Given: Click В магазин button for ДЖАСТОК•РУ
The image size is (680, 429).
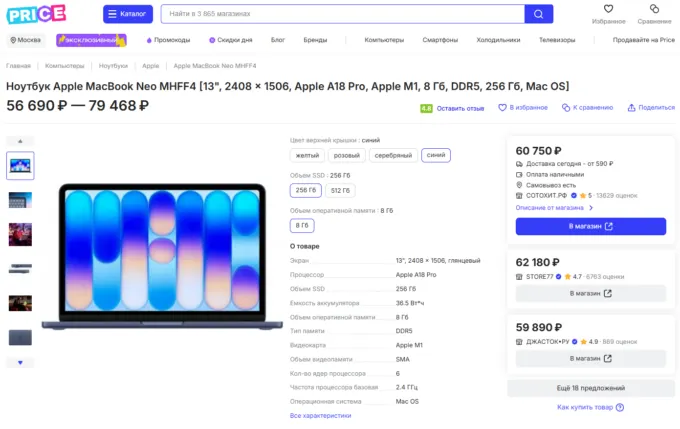Looking at the screenshot, I should coord(591,359).
